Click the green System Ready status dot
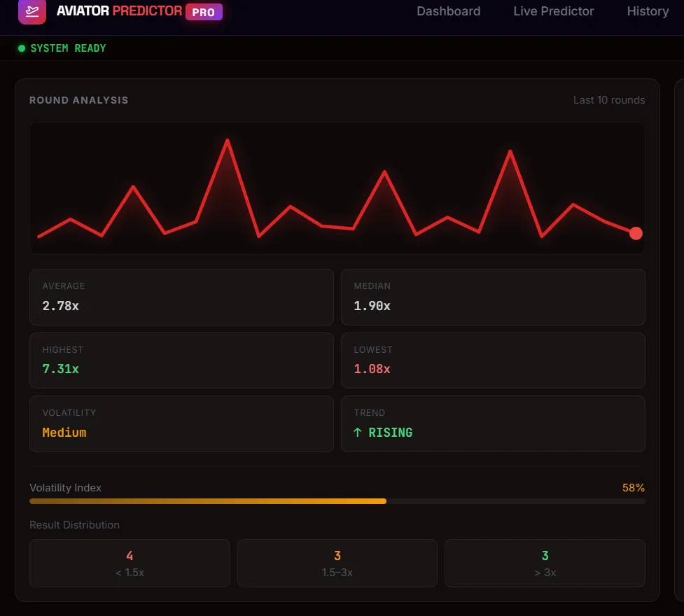Image resolution: width=684 pixels, height=616 pixels. (x=22, y=48)
